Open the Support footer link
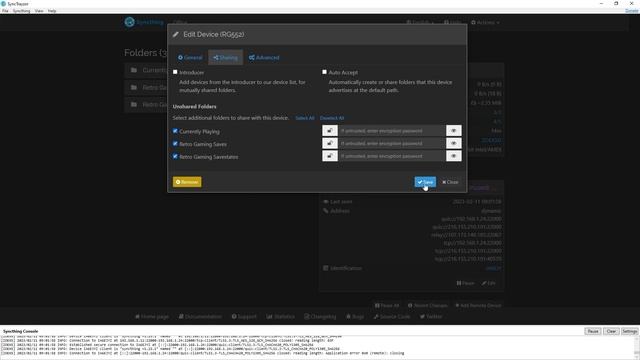The height and width of the screenshot is (360, 640). [244, 316]
